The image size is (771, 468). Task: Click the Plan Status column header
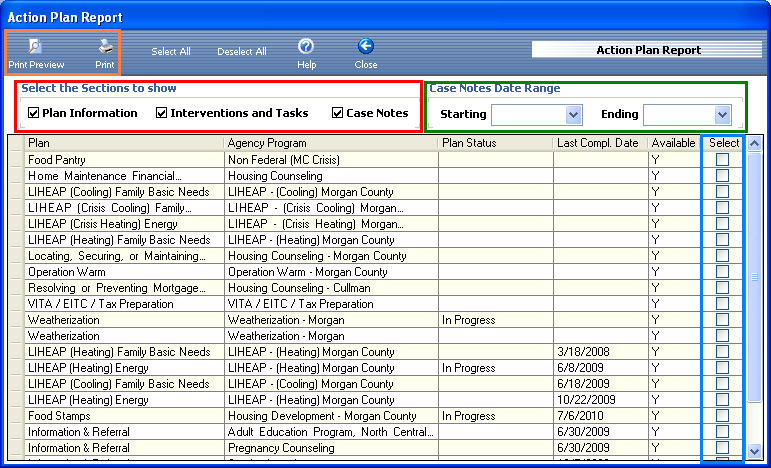coord(495,143)
